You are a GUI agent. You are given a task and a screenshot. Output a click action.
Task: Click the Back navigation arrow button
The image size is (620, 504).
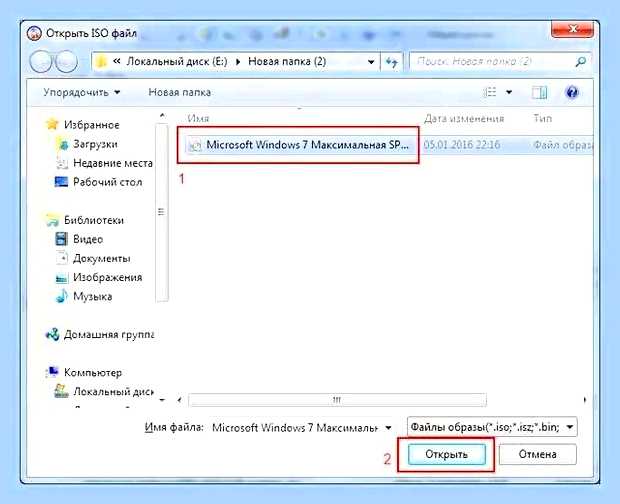[x=40, y=62]
